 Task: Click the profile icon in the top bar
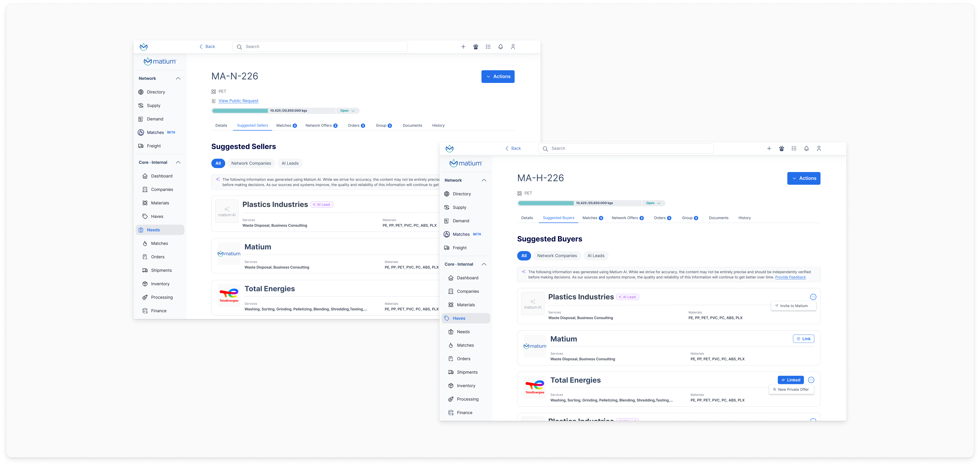[819, 148]
